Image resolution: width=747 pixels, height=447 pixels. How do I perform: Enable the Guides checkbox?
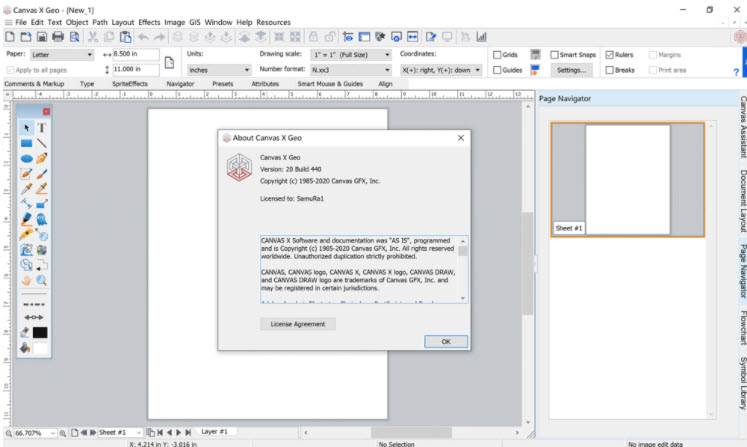[x=497, y=70]
